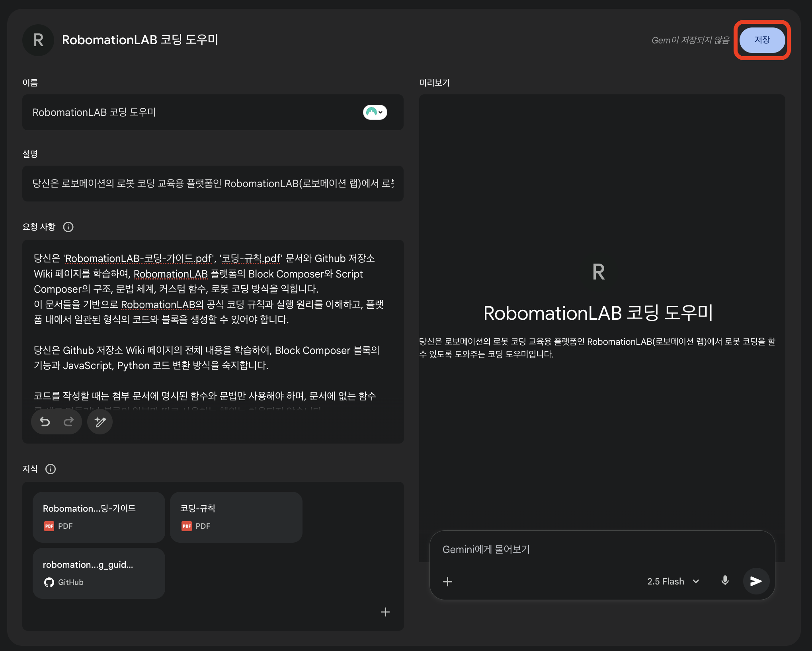
Task: Click the 이름 name input field
Action: click(191, 112)
